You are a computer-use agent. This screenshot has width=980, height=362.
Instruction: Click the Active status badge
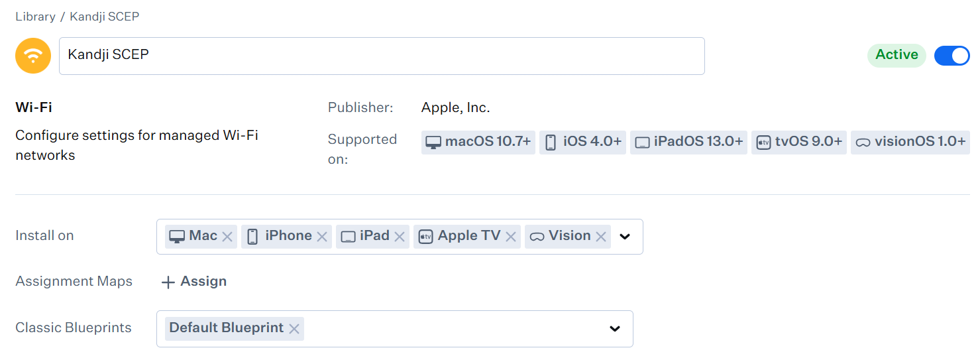click(897, 55)
